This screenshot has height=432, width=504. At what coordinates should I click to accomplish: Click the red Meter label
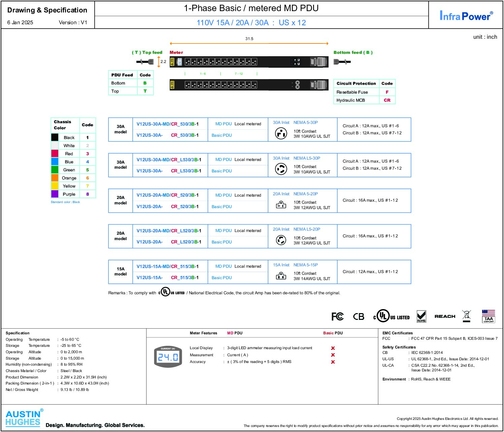(176, 52)
